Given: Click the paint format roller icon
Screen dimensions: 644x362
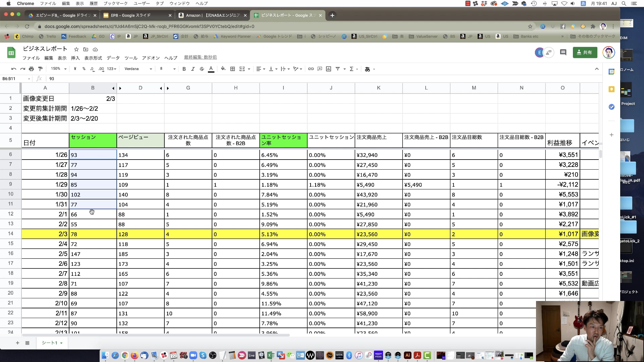Looking at the screenshot, I should point(40,69).
